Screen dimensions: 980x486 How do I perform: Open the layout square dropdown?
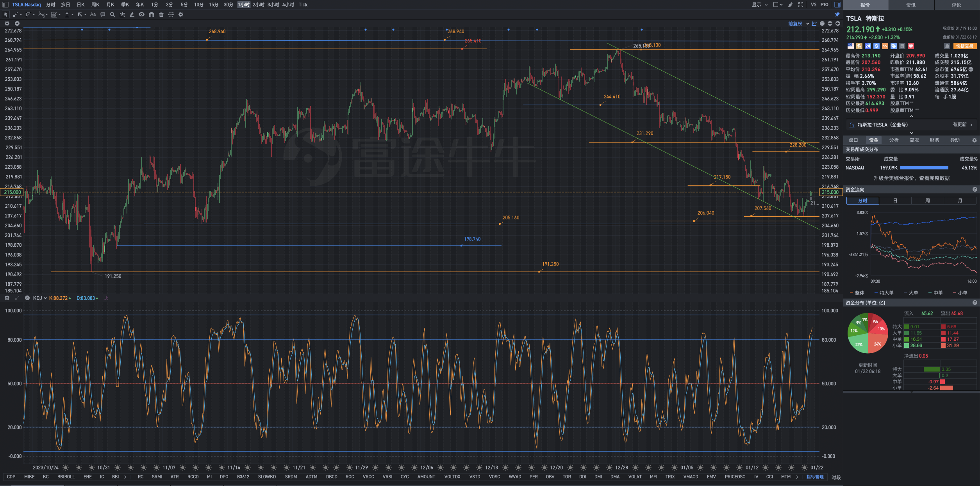click(778, 5)
